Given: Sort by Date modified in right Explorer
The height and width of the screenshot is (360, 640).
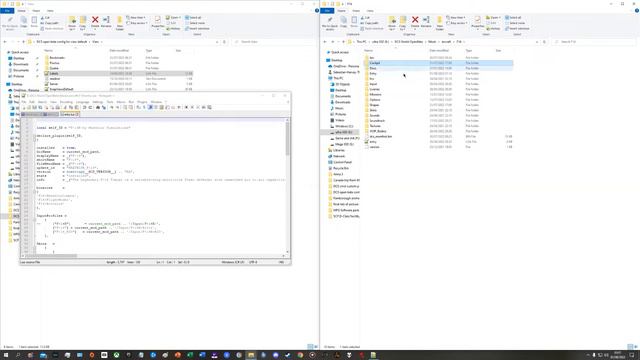Looking at the screenshot, I should [439, 51].
